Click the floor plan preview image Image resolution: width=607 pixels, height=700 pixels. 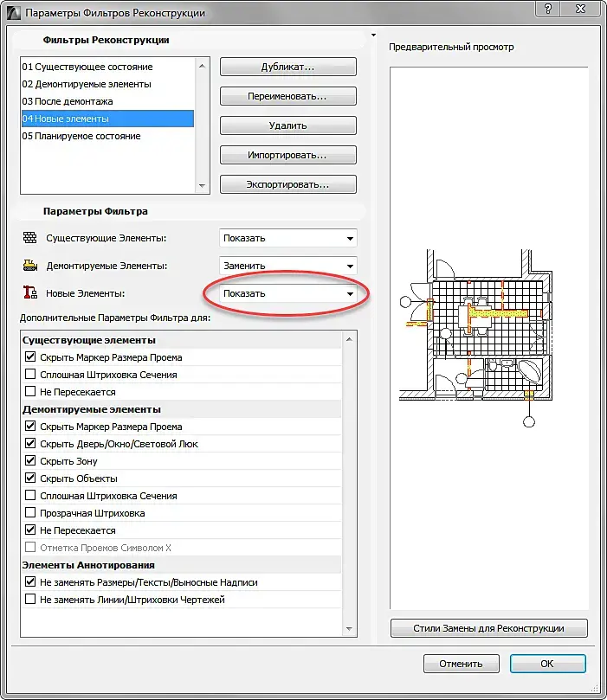pyautogui.click(x=476, y=338)
